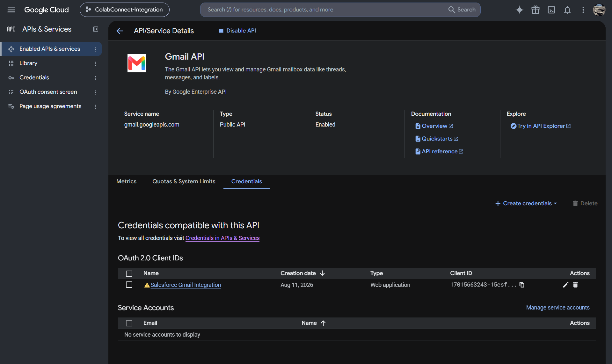Edit the Salesforce Gmail Integration client
The height and width of the screenshot is (364, 612).
(x=566, y=285)
